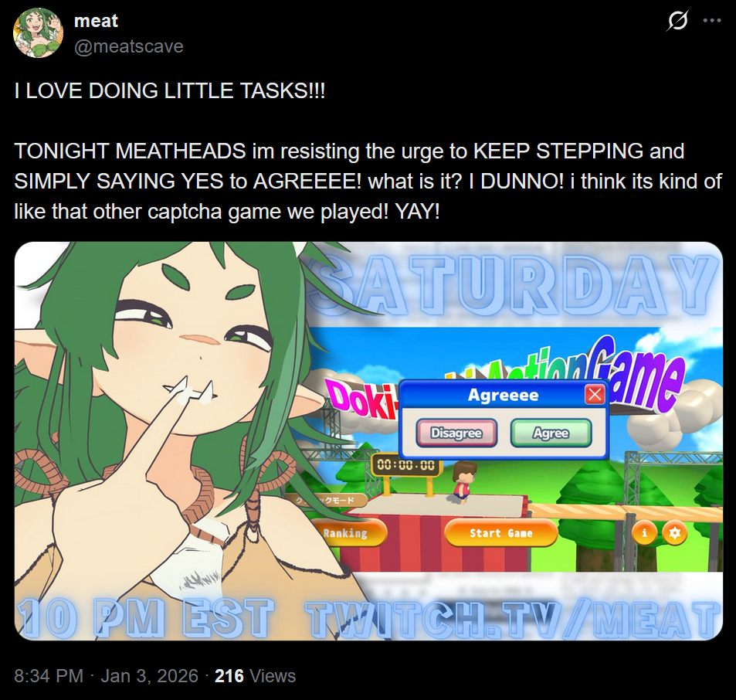Click the Ranking button
The image size is (736, 700).
coord(348,533)
